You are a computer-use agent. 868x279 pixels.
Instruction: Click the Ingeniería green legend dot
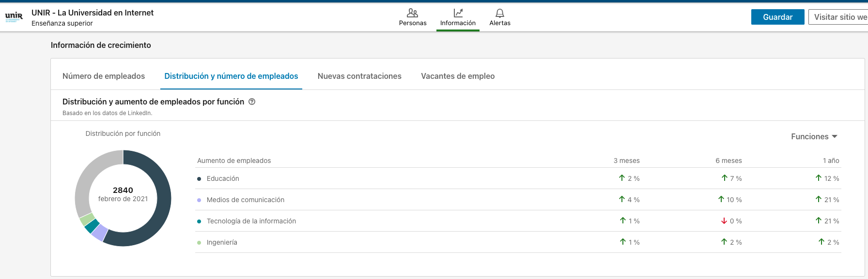tap(199, 243)
